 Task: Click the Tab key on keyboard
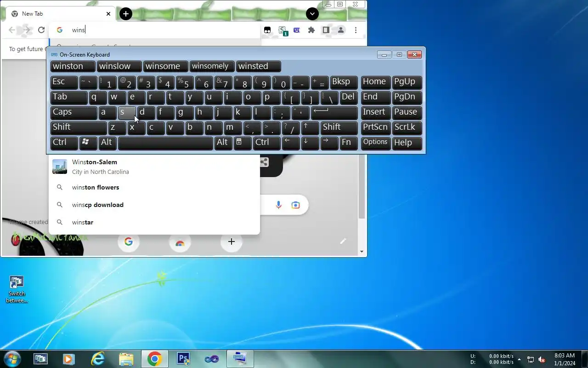69,98
